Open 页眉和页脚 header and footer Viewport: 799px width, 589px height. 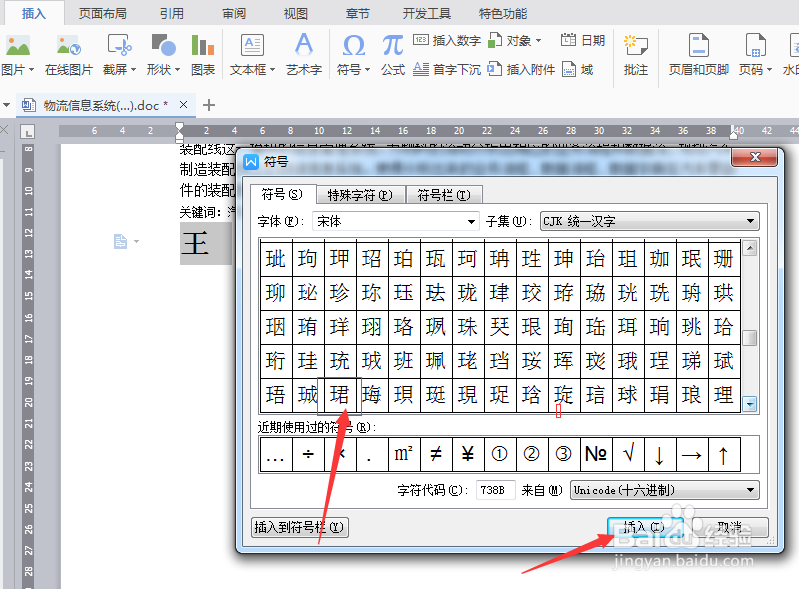[699, 55]
